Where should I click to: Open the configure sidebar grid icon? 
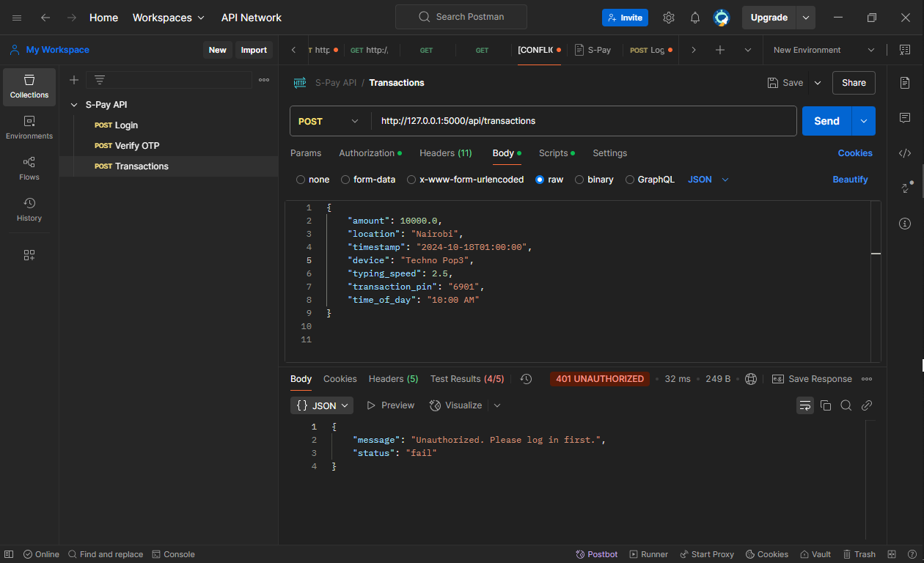pos(29,255)
